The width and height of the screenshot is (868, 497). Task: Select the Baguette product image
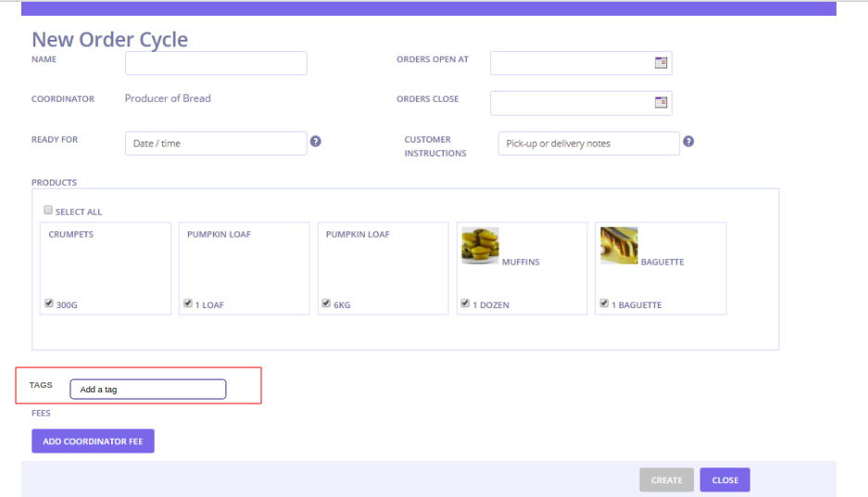click(619, 245)
